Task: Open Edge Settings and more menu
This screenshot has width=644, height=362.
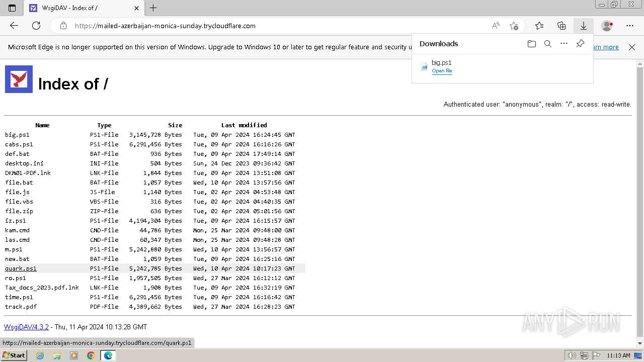Action: click(630, 26)
